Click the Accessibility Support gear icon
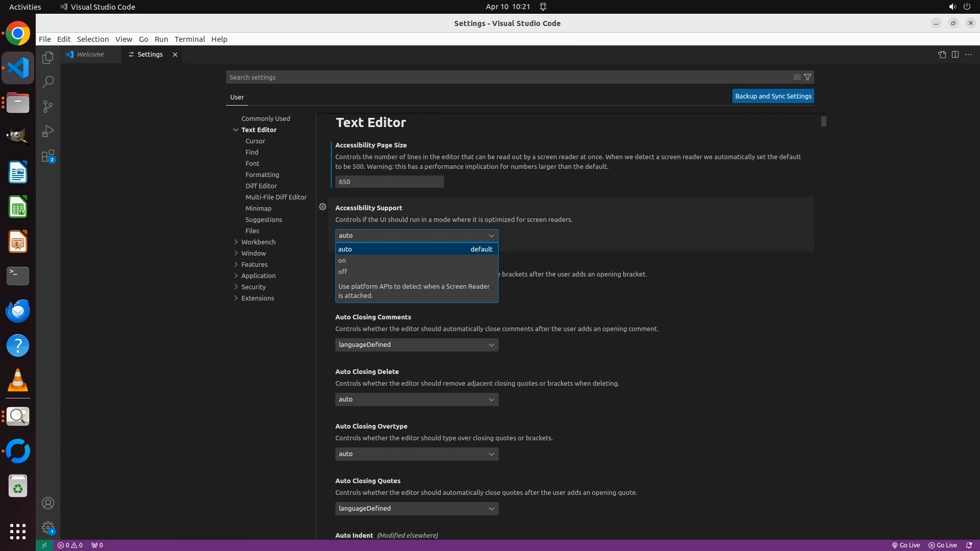 pyautogui.click(x=323, y=207)
